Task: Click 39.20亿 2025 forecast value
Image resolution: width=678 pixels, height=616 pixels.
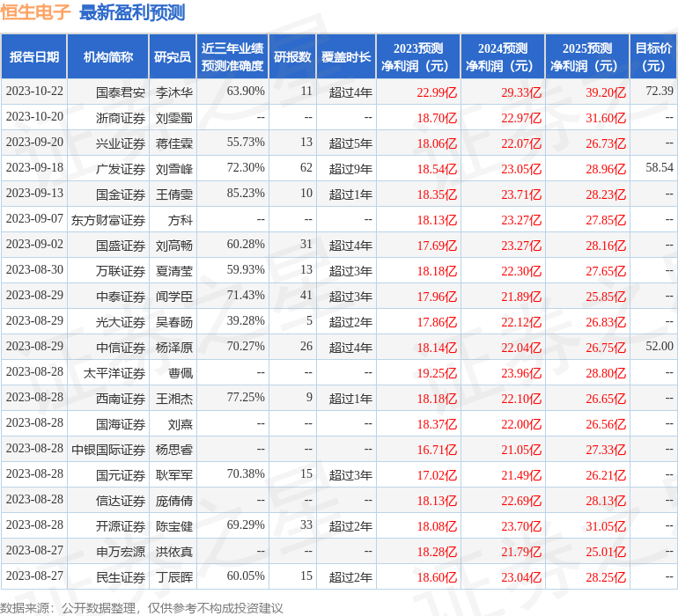Action: pyautogui.click(x=606, y=92)
